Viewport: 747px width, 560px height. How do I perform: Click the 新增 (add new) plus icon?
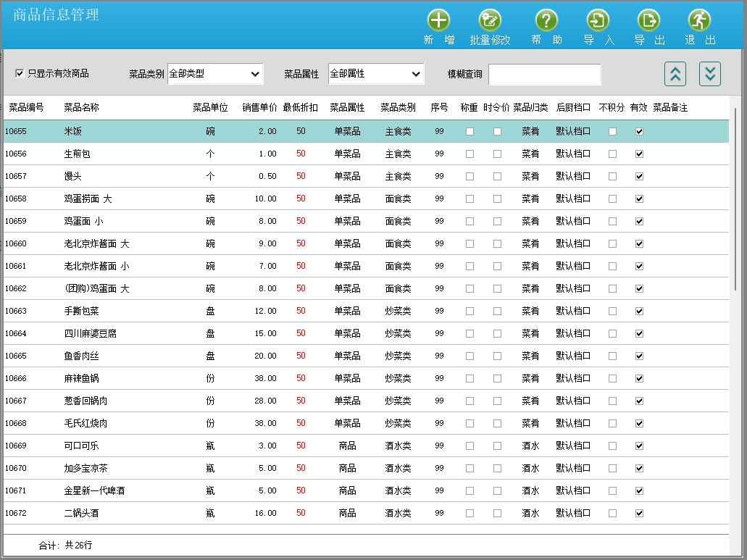pos(438,20)
